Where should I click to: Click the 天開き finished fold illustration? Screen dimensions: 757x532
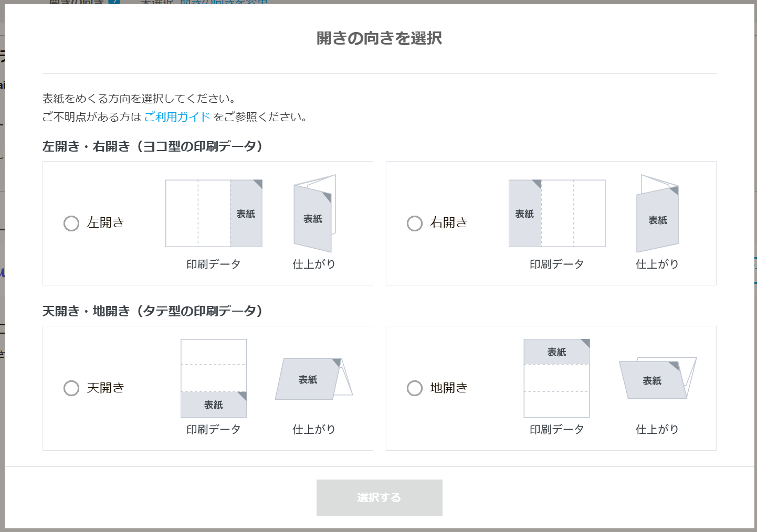(x=314, y=379)
